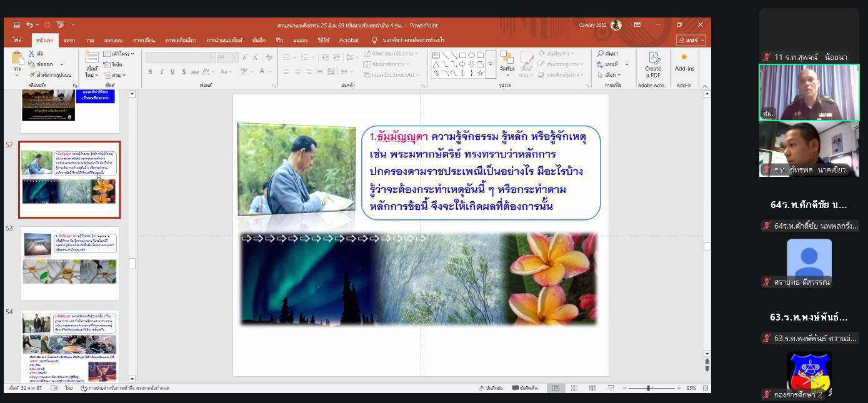Expand the shapes gallery More arrow

coord(491,64)
